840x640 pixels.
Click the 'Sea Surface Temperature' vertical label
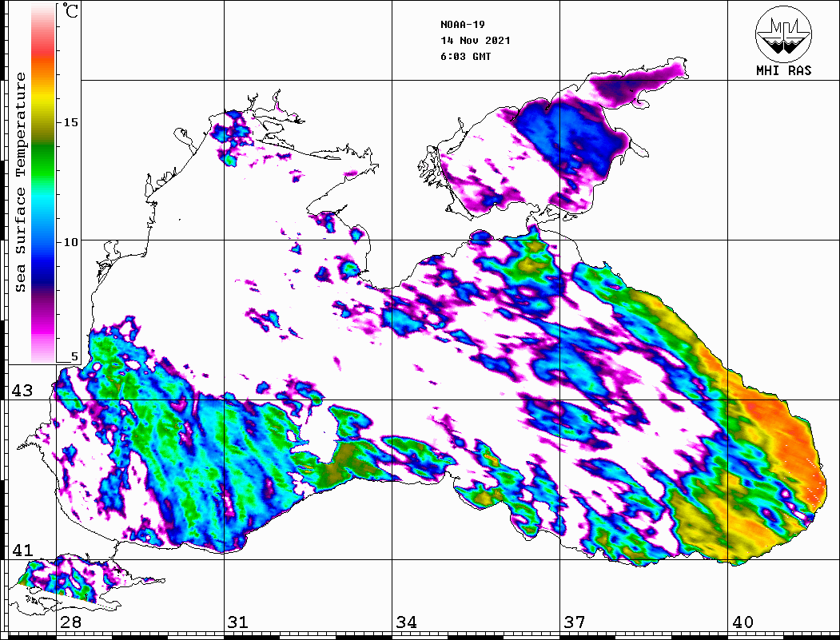pyautogui.click(x=20, y=182)
